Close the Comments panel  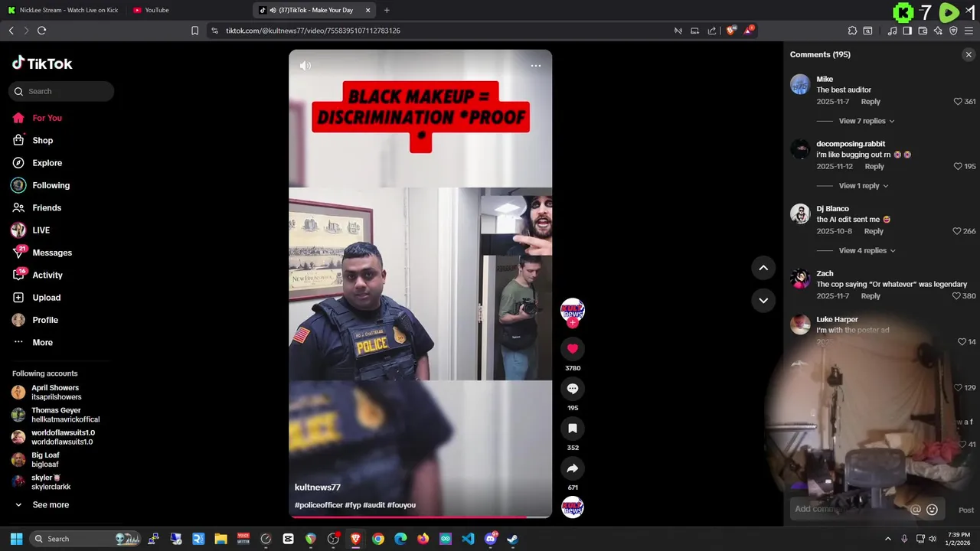[x=969, y=54]
